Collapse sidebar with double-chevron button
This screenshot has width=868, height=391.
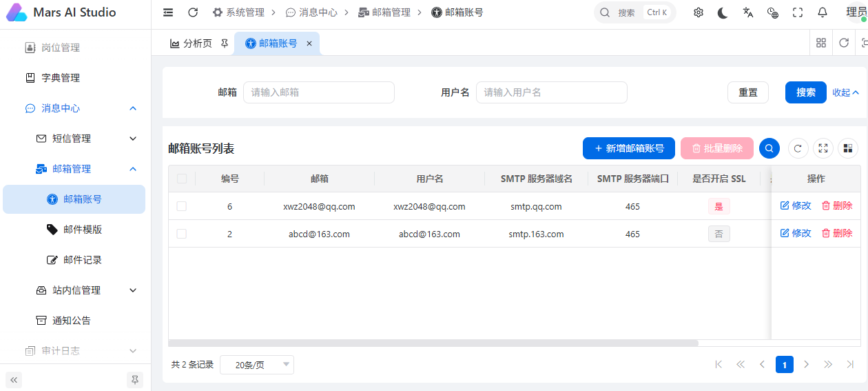click(14, 379)
